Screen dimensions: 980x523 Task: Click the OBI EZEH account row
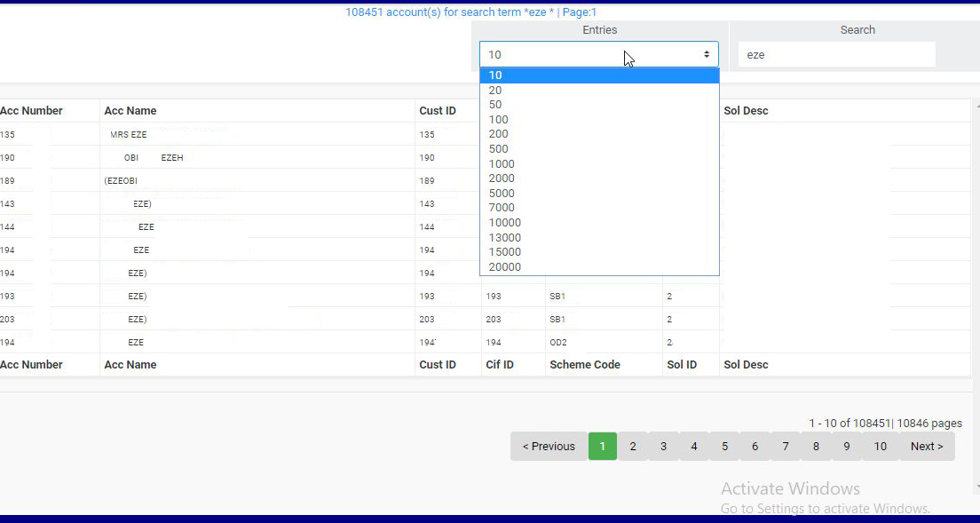(153, 158)
